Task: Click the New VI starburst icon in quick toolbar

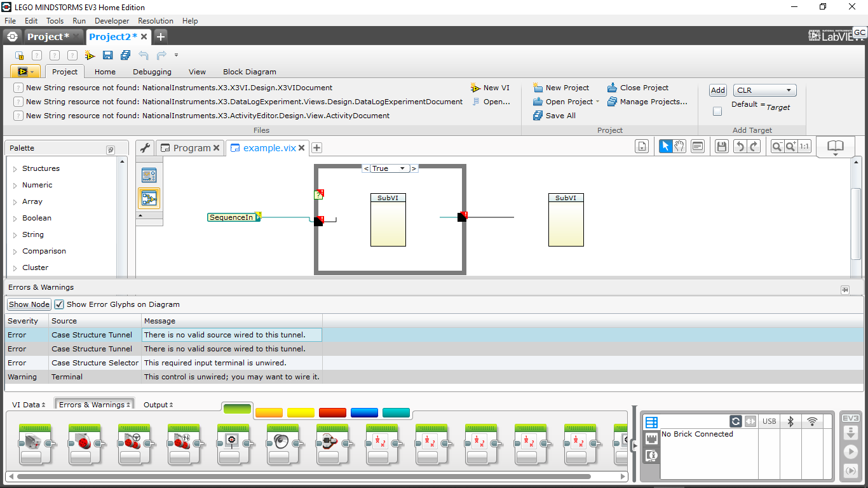Action: point(90,55)
